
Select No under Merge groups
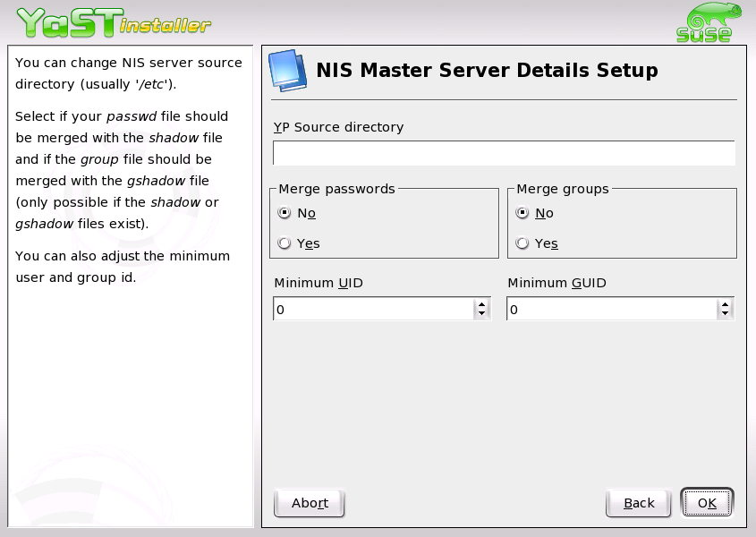522,213
